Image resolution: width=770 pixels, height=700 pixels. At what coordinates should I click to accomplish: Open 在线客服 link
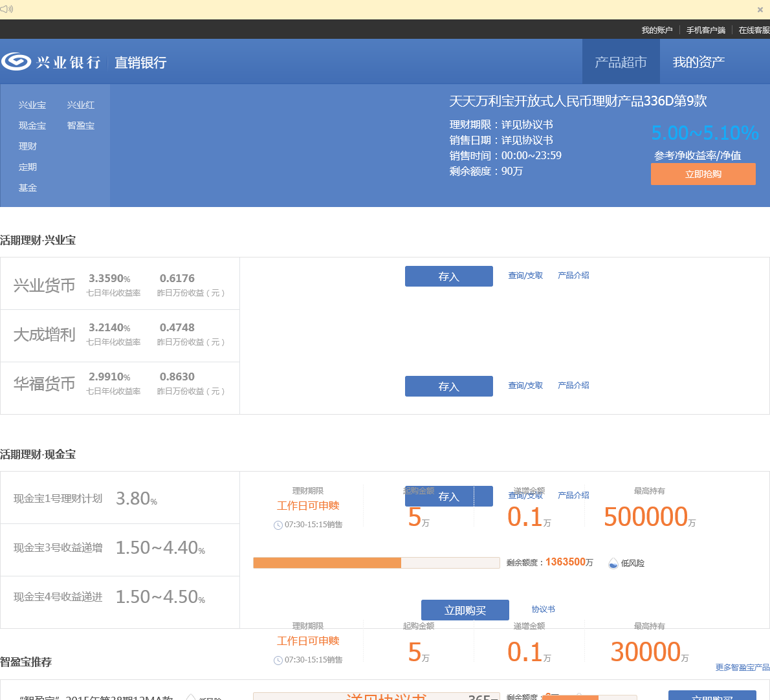(x=754, y=30)
